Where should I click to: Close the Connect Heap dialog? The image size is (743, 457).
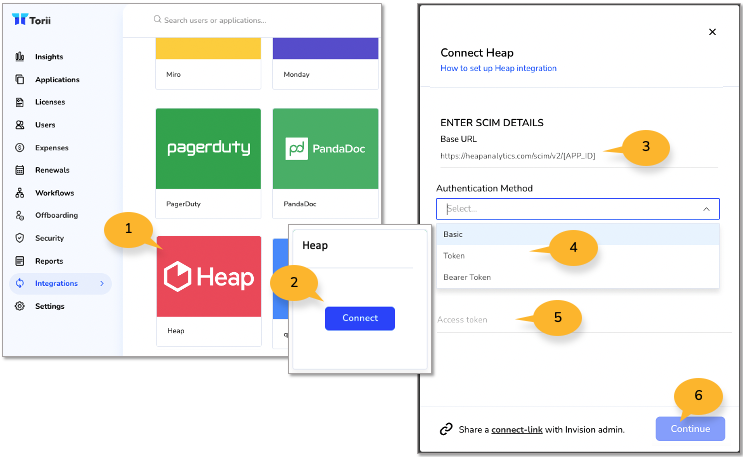click(712, 32)
